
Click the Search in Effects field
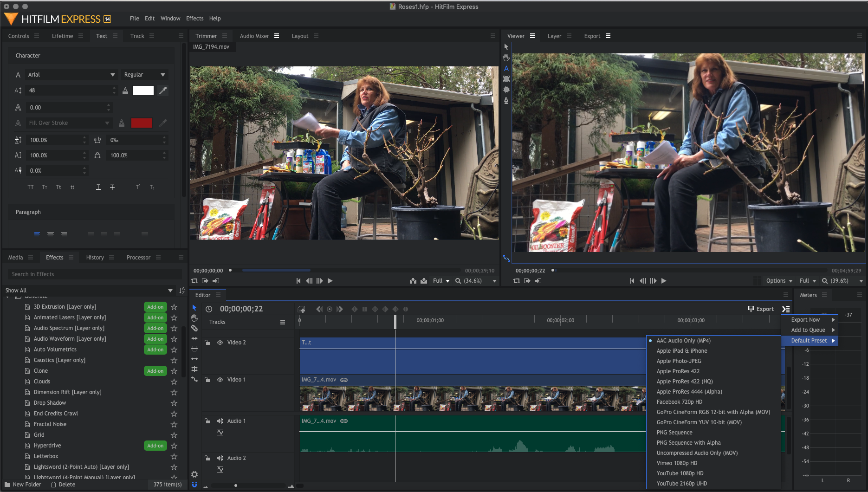coord(95,274)
